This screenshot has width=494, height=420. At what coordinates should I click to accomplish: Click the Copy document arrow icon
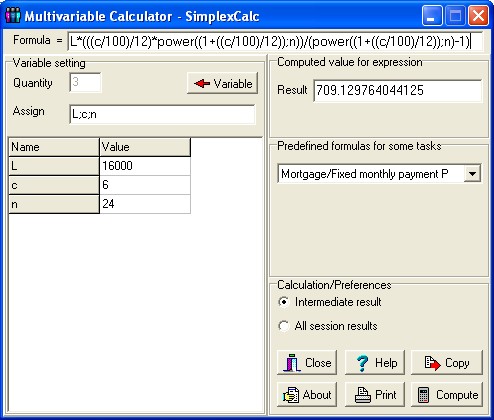tap(432, 363)
